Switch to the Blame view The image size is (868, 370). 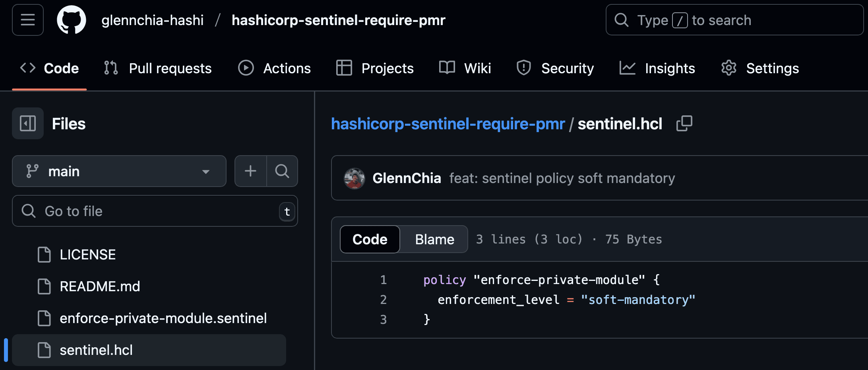(434, 239)
